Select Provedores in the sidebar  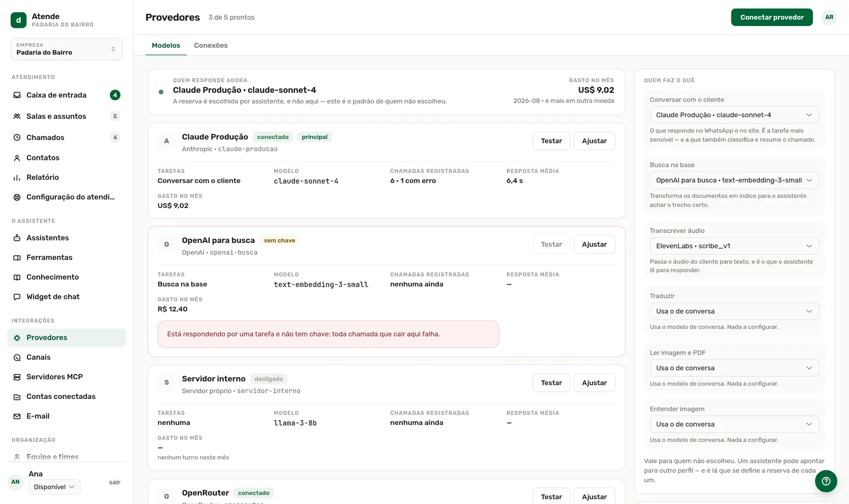[67, 337]
